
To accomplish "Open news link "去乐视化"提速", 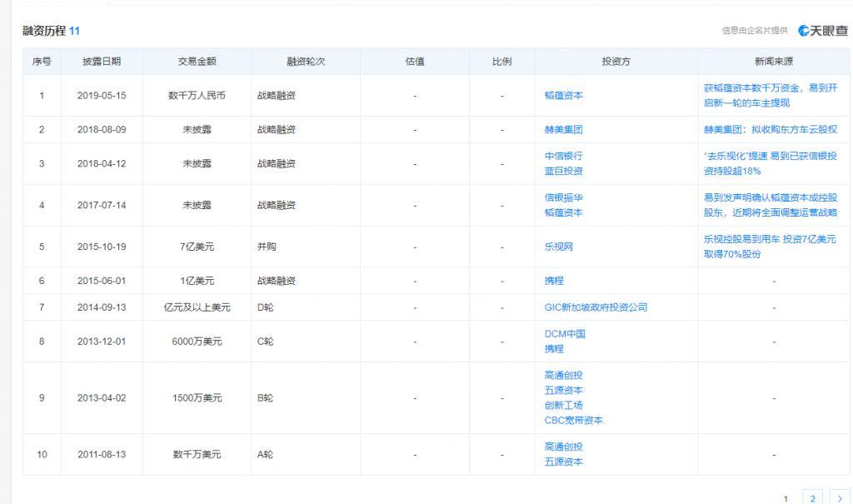I will tap(771, 163).
